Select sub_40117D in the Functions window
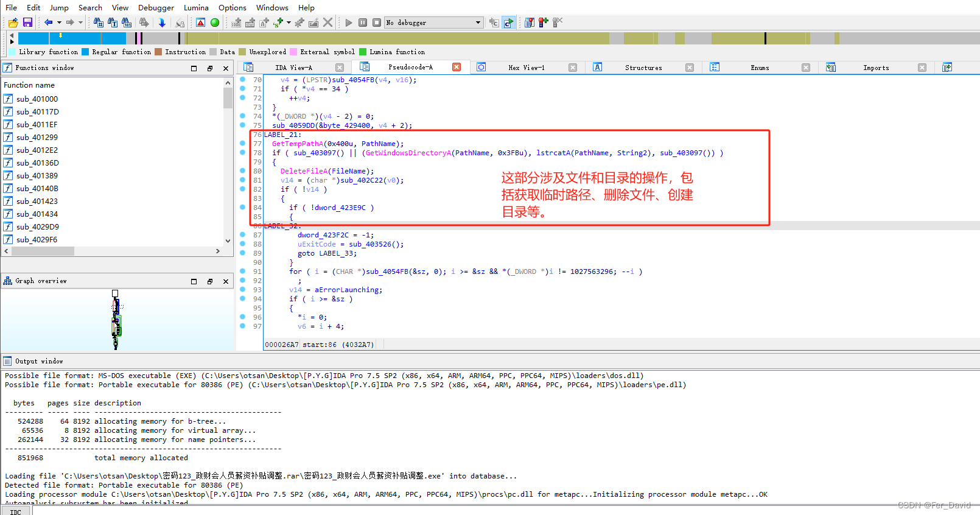 point(38,111)
